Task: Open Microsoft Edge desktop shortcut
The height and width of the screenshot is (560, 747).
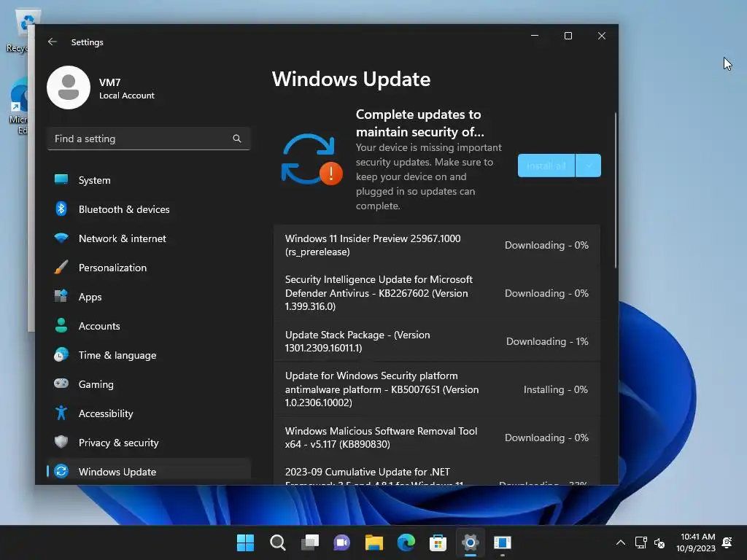Action: click(19, 107)
